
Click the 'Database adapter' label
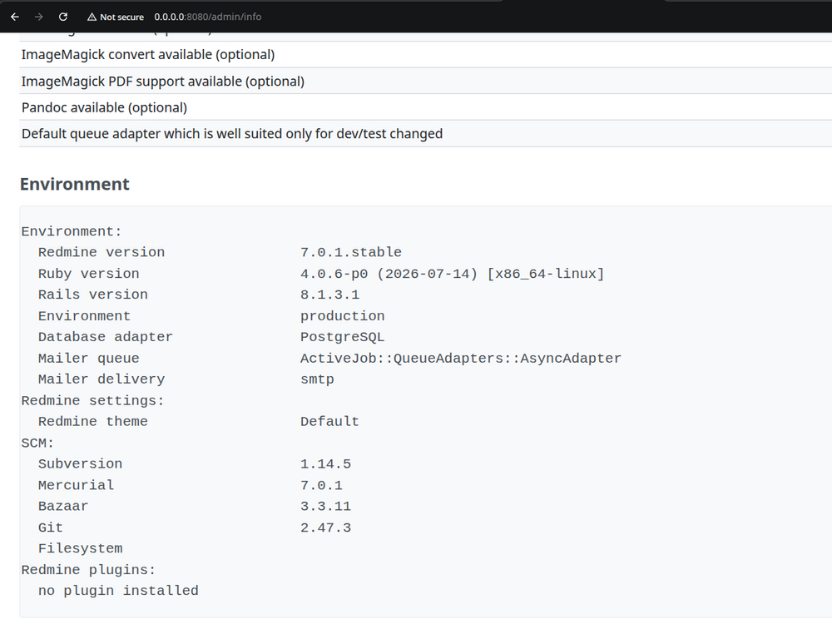tap(106, 337)
